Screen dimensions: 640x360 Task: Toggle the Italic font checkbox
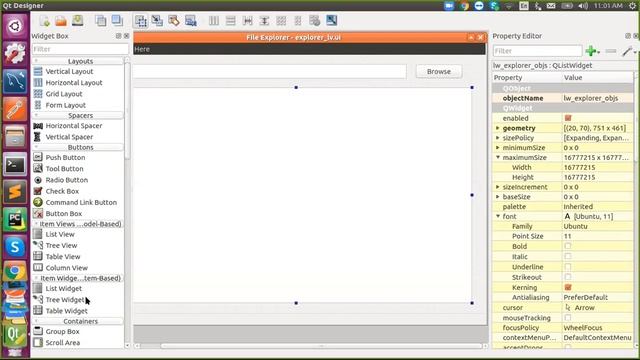(x=568, y=256)
